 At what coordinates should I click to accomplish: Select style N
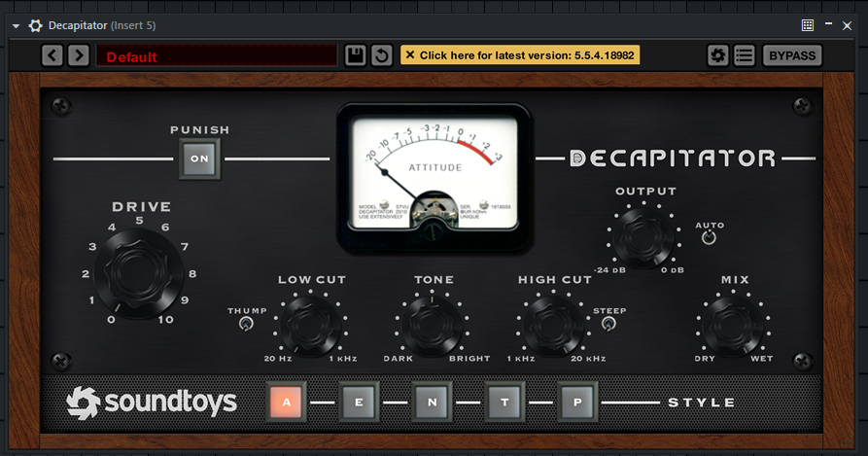(x=432, y=403)
